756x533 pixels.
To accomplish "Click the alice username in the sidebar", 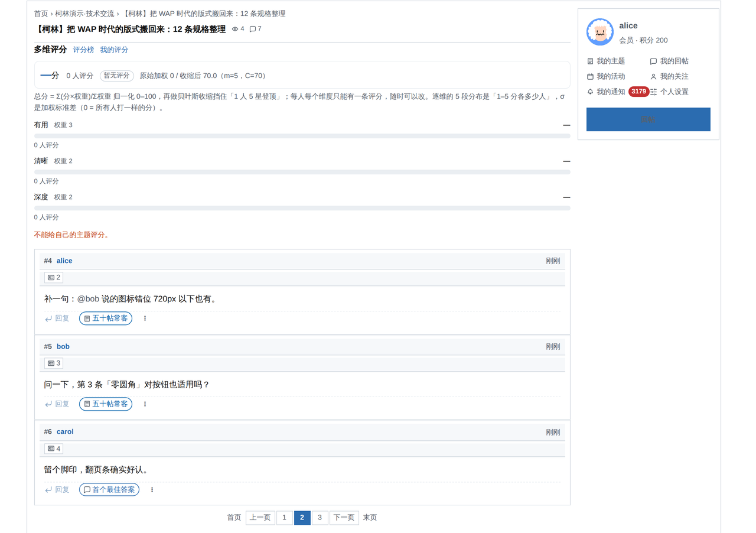I will 628,25.
